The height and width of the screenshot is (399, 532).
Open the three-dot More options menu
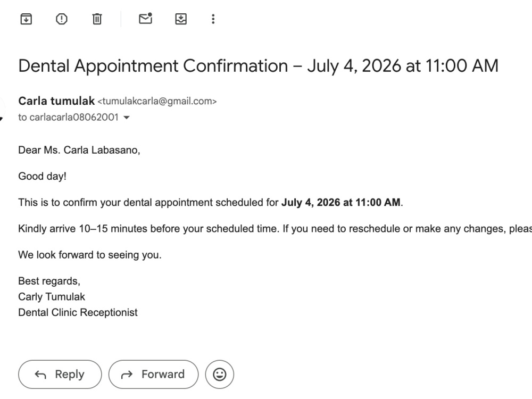point(213,19)
